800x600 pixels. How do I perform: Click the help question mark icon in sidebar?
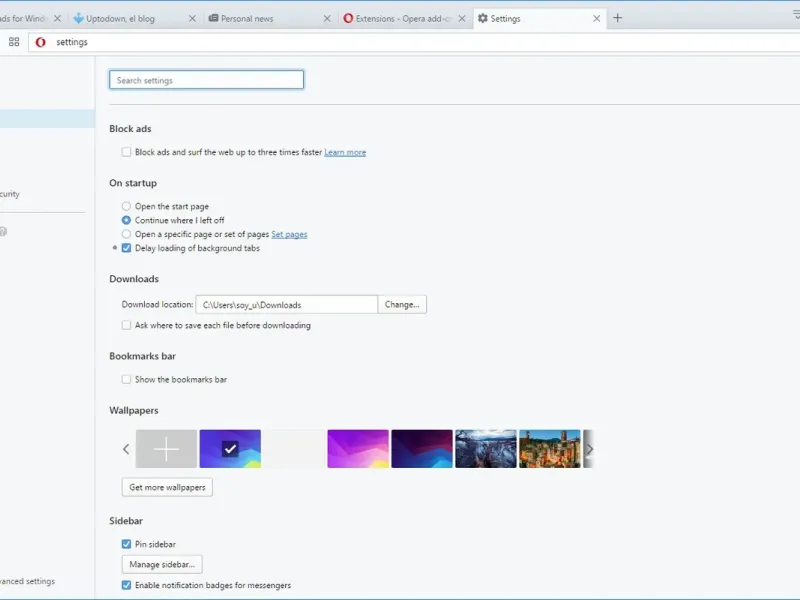click(3, 232)
